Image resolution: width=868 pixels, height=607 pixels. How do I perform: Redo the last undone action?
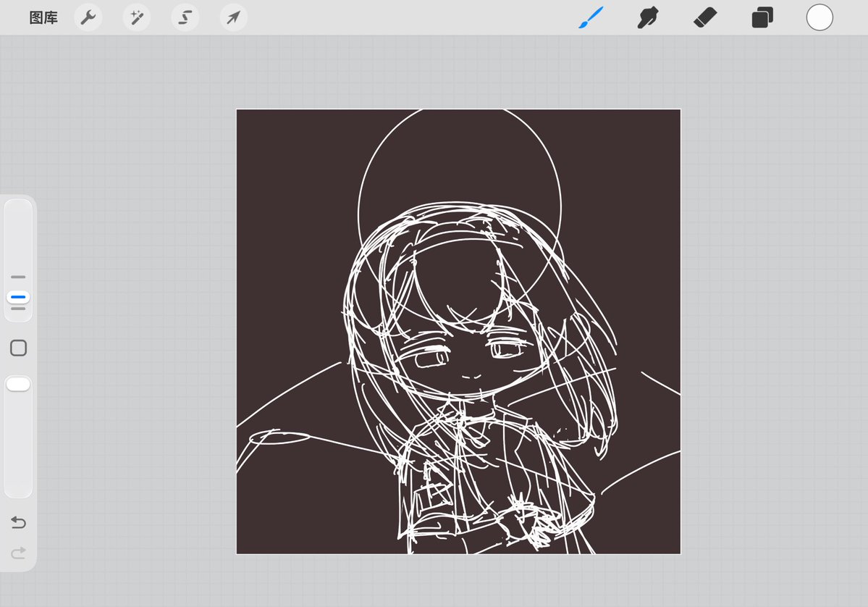coord(18,553)
